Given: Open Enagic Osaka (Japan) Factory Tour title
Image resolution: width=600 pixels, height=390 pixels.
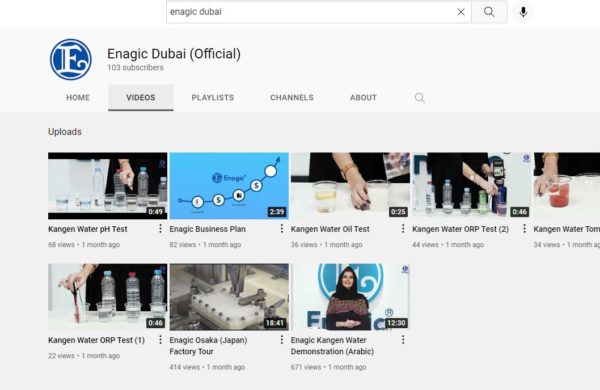Looking at the screenshot, I should pyautogui.click(x=208, y=346).
